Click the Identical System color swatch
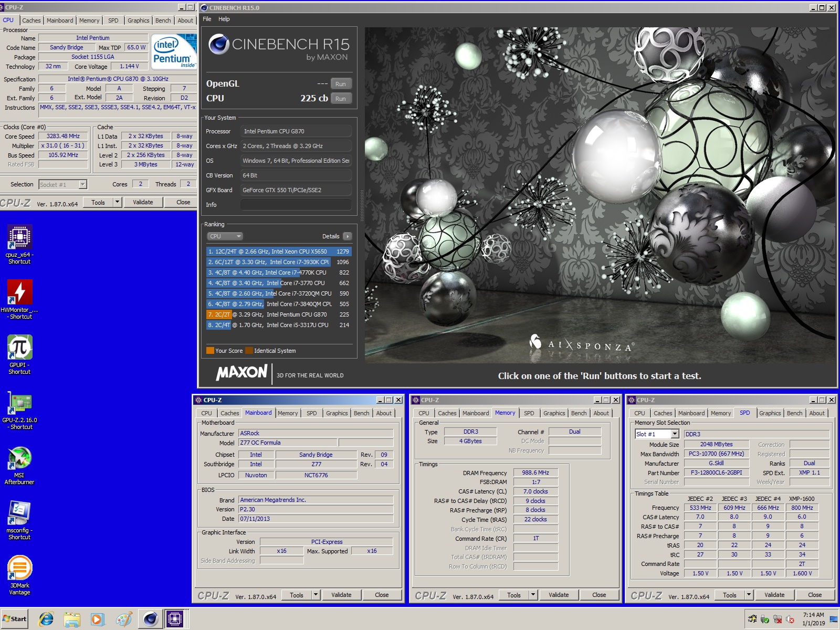 click(x=249, y=351)
